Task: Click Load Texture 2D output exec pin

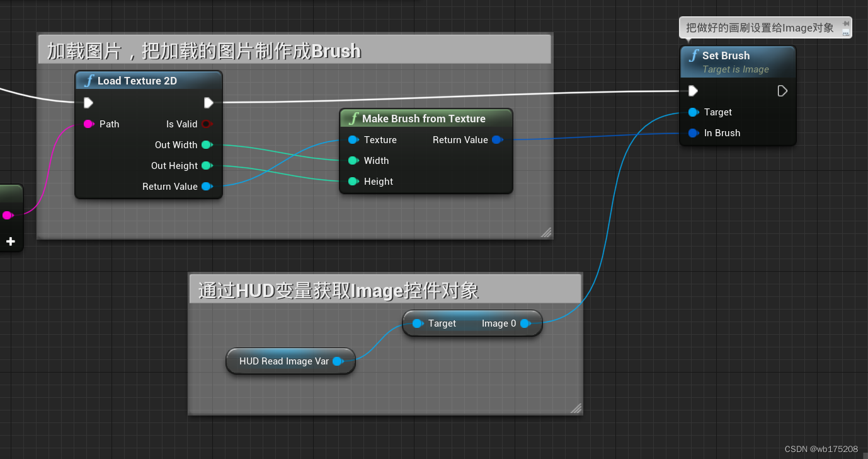Action: pyautogui.click(x=208, y=103)
